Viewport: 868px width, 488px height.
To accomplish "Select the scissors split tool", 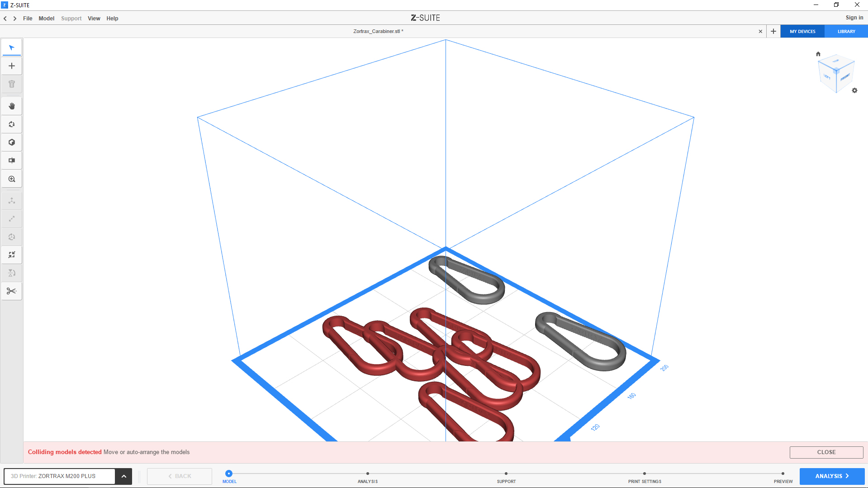I will tap(12, 291).
